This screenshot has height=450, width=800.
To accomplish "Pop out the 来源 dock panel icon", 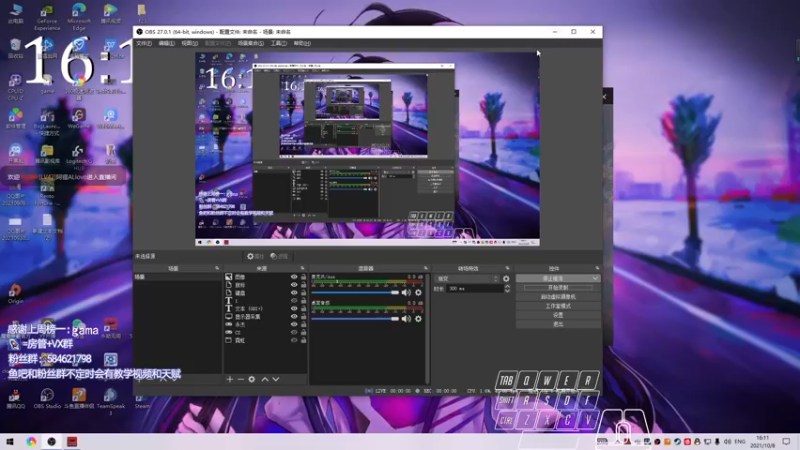I will tap(302, 268).
